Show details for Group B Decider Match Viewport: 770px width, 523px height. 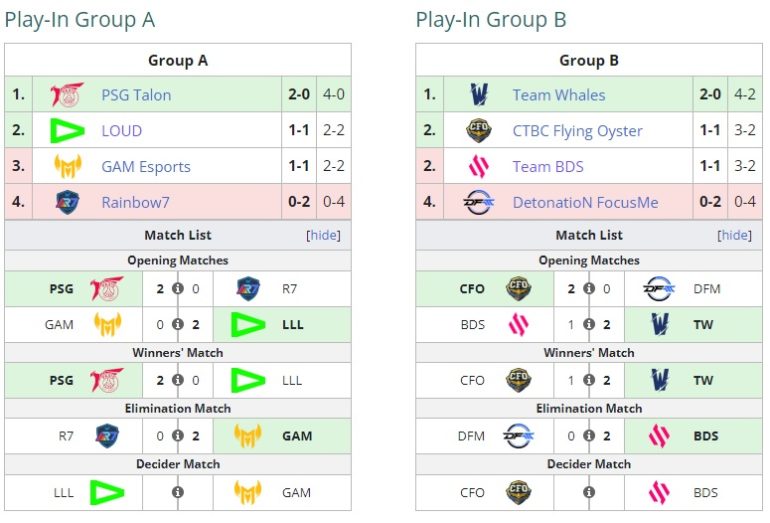point(589,492)
